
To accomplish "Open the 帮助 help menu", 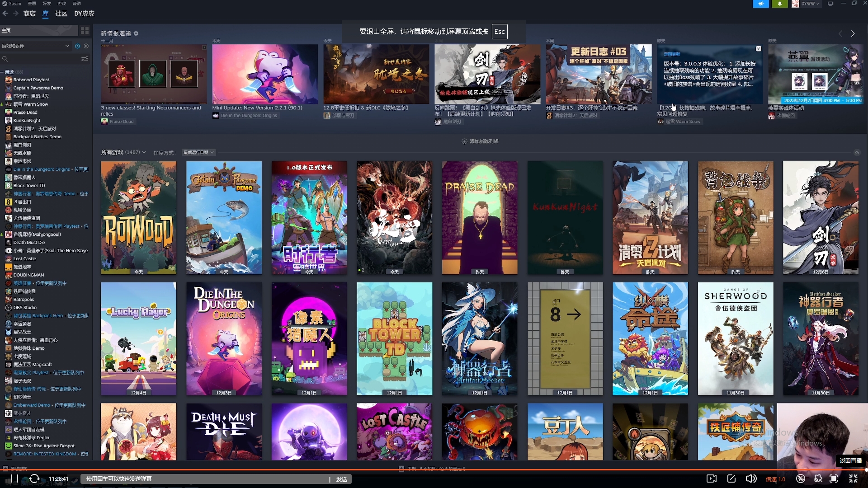I will pos(77,4).
